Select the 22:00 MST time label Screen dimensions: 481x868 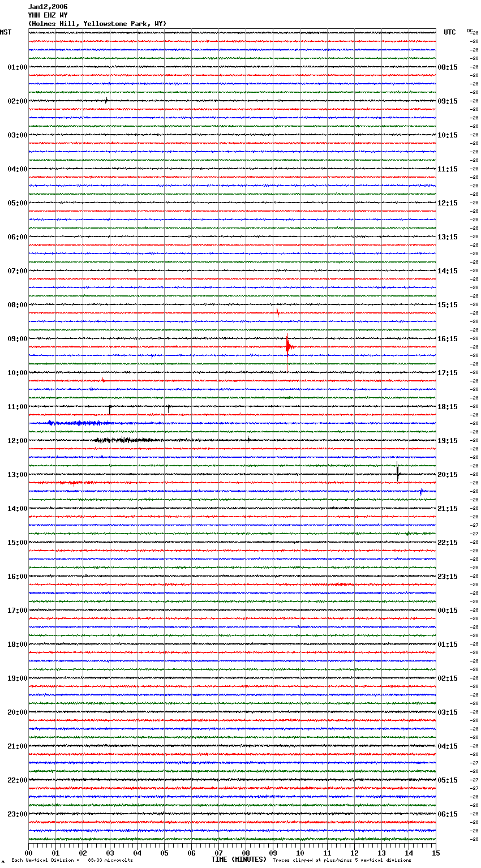[x=17, y=780]
